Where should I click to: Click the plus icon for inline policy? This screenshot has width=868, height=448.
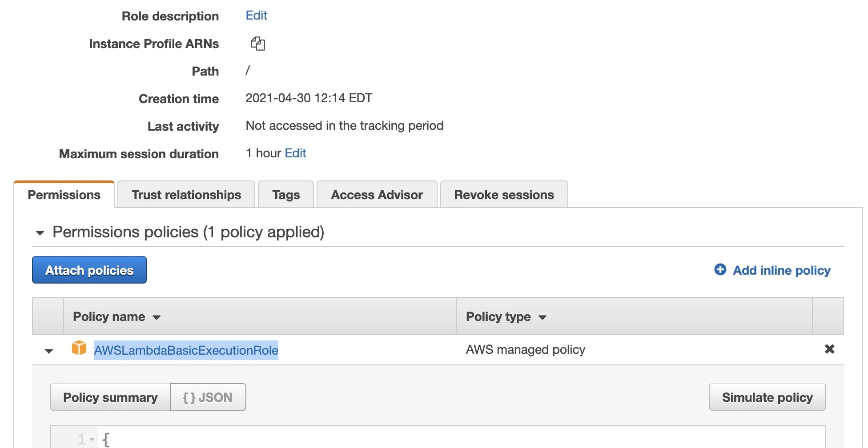720,270
